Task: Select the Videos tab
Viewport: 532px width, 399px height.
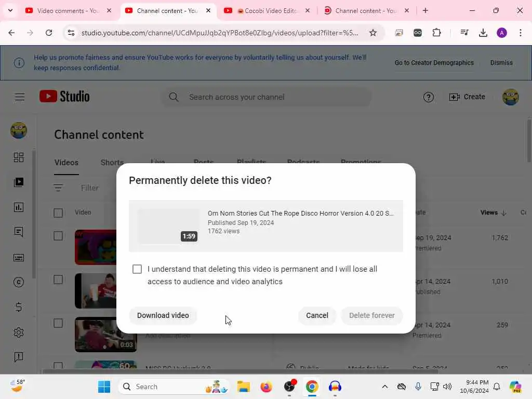Action: click(66, 163)
